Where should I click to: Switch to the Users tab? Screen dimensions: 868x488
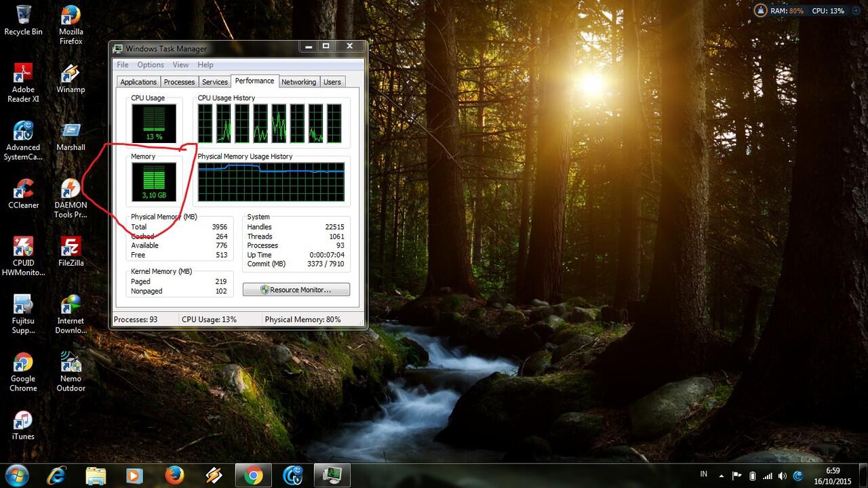(x=332, y=82)
